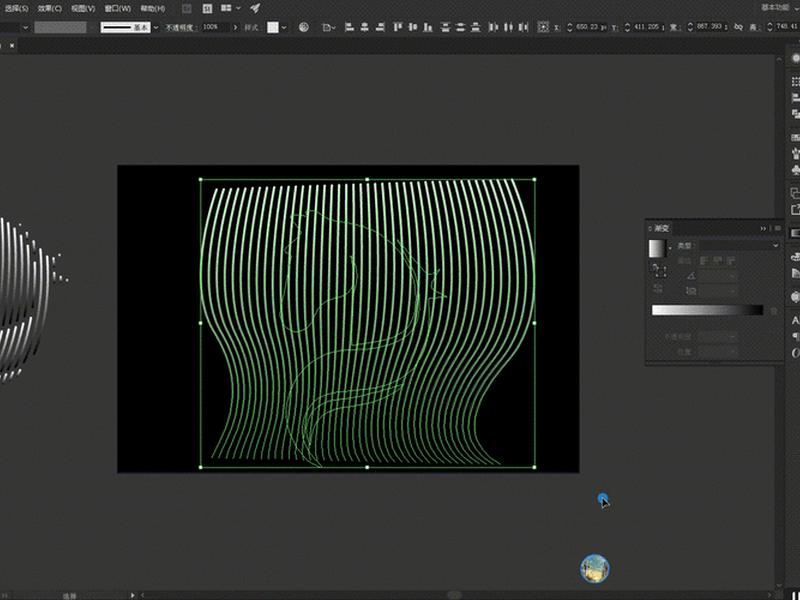
Task: Click horizontal align right icon
Action: pos(380,27)
